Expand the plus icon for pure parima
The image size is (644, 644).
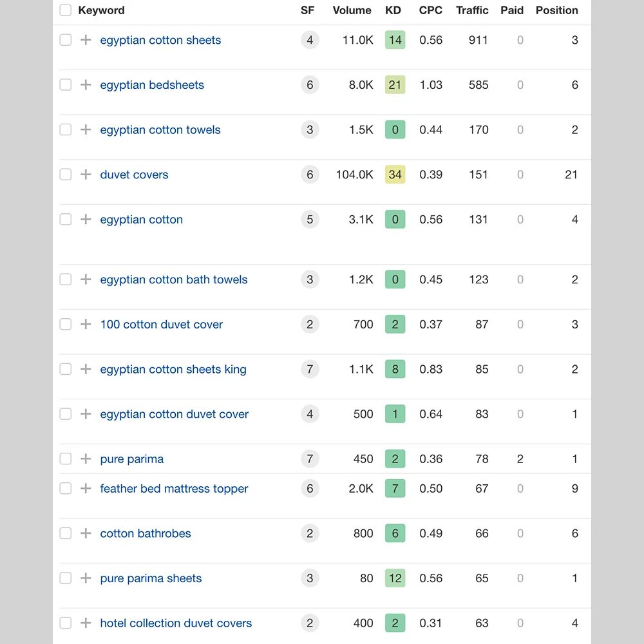pos(86,459)
